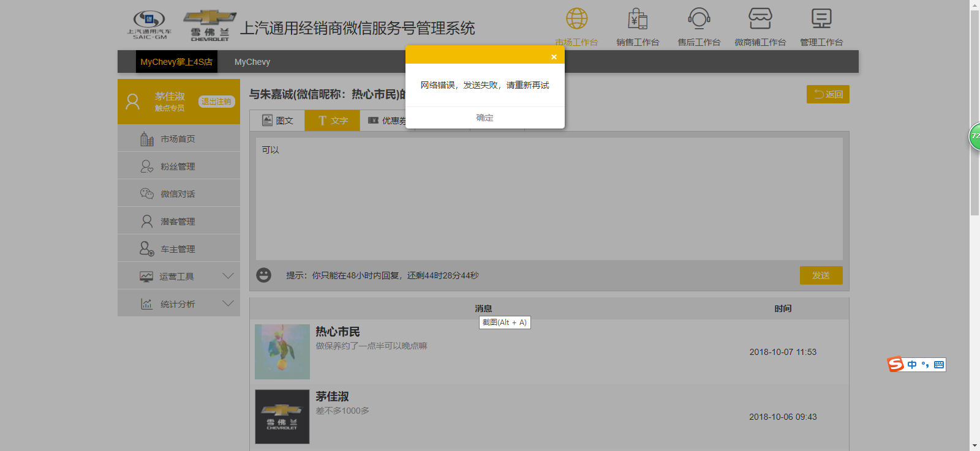
Task: Click Sogou input method S icon
Action: pyautogui.click(x=896, y=364)
